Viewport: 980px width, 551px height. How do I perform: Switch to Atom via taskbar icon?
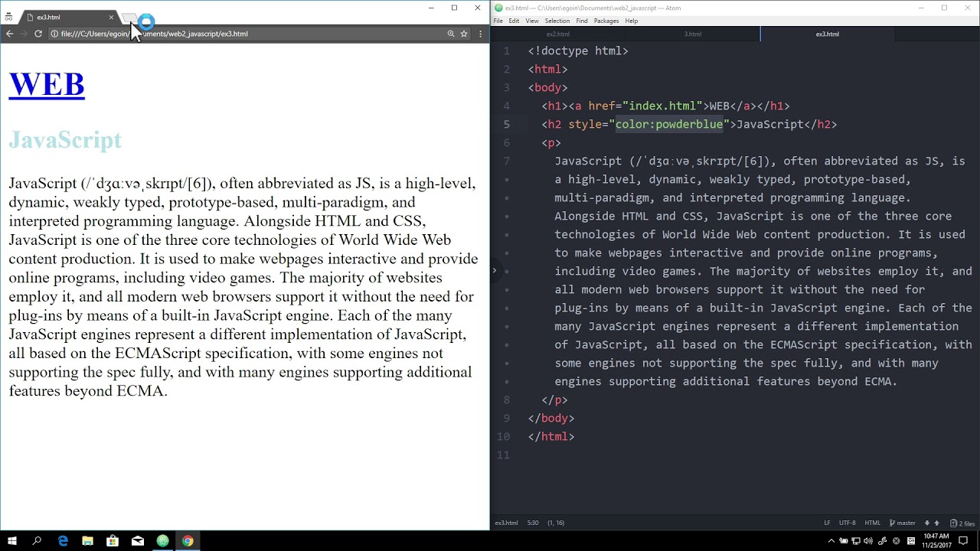pos(162,541)
